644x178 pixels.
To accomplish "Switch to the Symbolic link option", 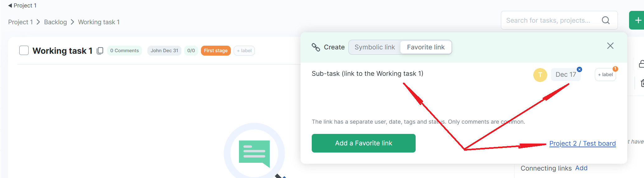I will pyautogui.click(x=375, y=47).
